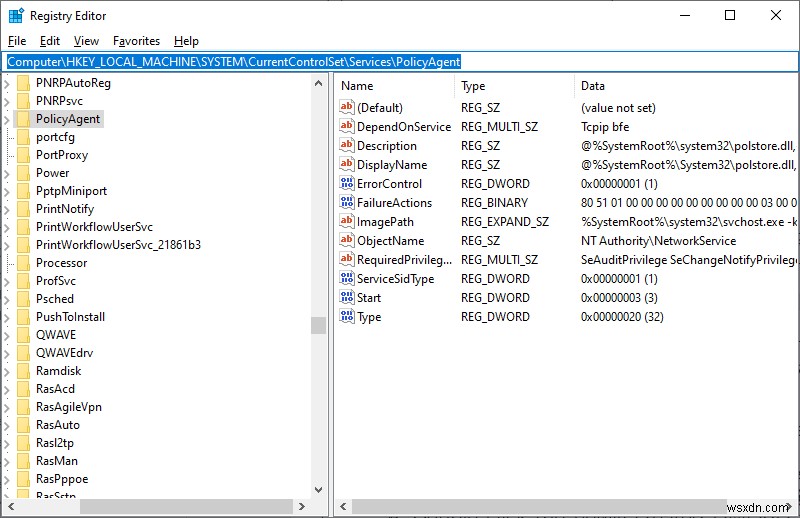Click the Tcpip bfe data cell
The width and height of the screenshot is (800, 518).
pyautogui.click(x=605, y=127)
